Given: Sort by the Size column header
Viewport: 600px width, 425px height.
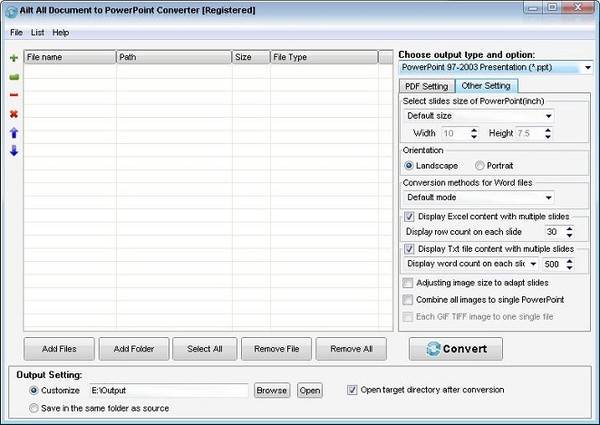Looking at the screenshot, I should [x=251, y=57].
